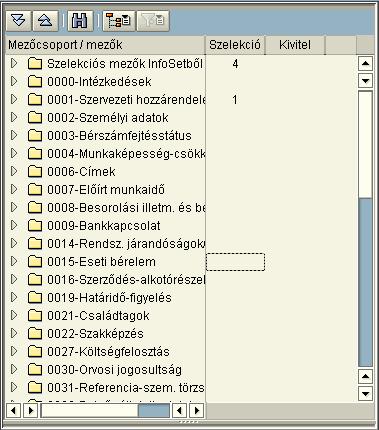Viewport: 379px width, 430px height.
Task: Expand the 0031-Referencia-szem. törzs node
Action: click(14, 387)
